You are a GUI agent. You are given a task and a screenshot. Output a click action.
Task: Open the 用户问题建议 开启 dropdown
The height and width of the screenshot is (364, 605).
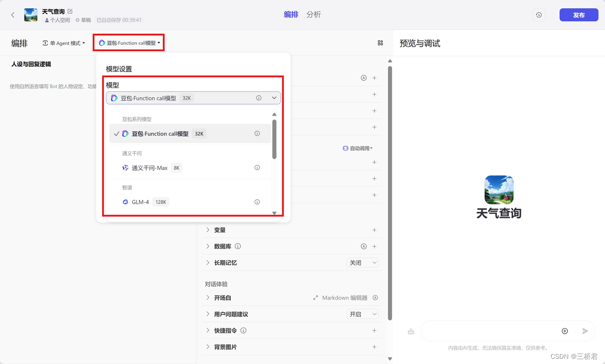(x=363, y=314)
